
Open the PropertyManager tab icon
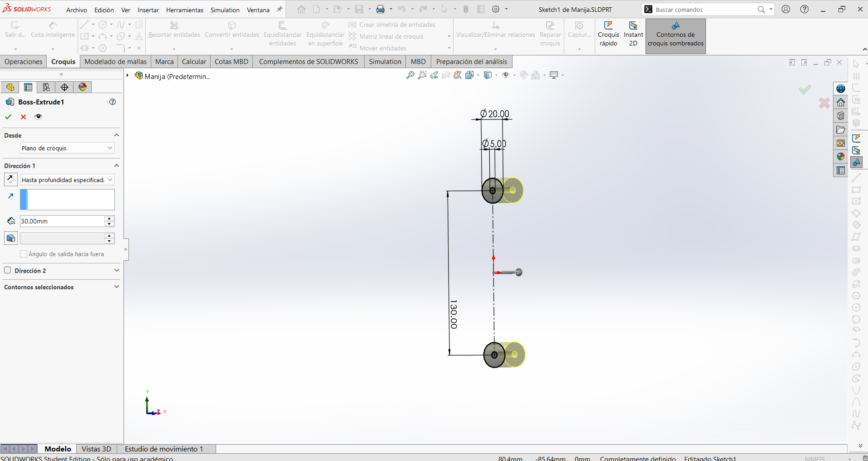point(28,87)
